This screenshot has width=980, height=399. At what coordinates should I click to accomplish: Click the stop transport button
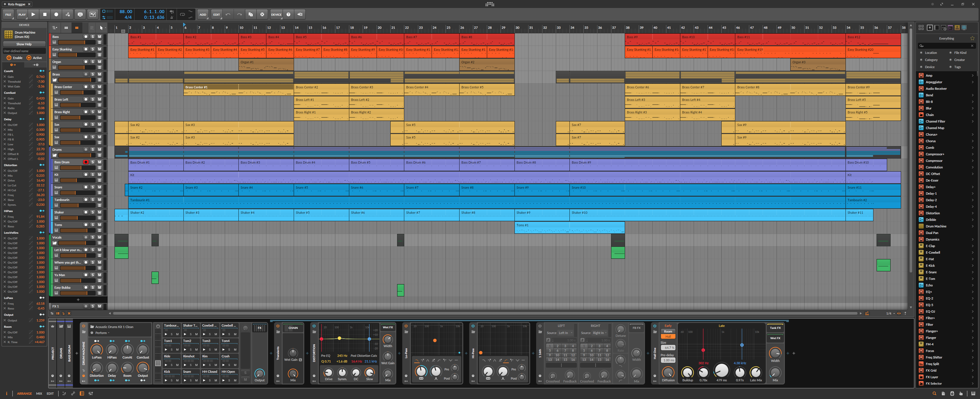tap(44, 15)
